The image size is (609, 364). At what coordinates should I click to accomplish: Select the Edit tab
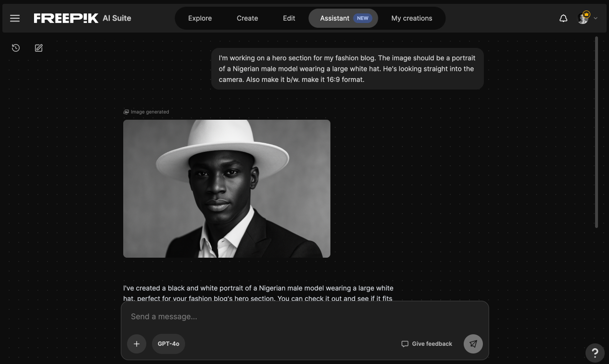click(x=289, y=18)
